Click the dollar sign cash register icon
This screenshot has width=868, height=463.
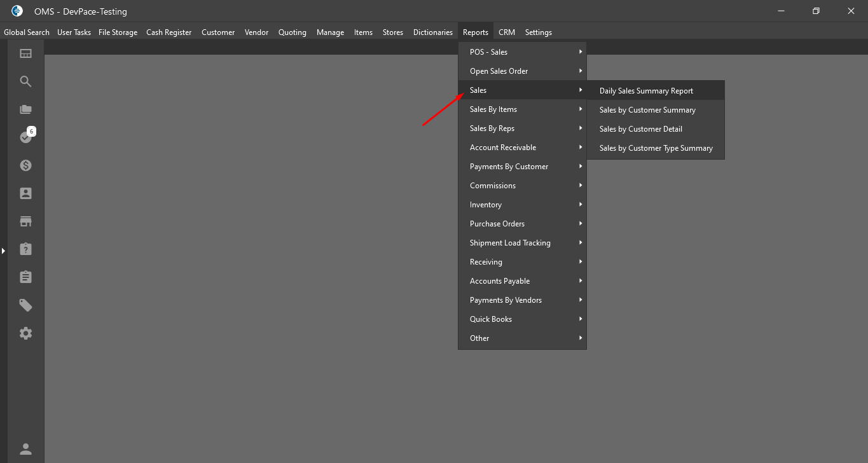click(x=25, y=165)
